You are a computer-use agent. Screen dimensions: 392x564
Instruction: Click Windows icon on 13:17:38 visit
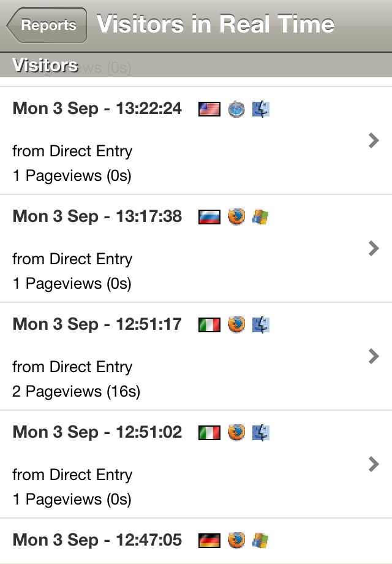(x=262, y=217)
